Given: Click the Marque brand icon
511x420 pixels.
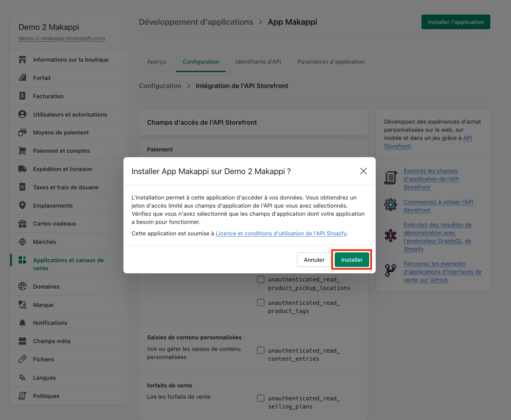Looking at the screenshot, I should (x=22, y=305).
